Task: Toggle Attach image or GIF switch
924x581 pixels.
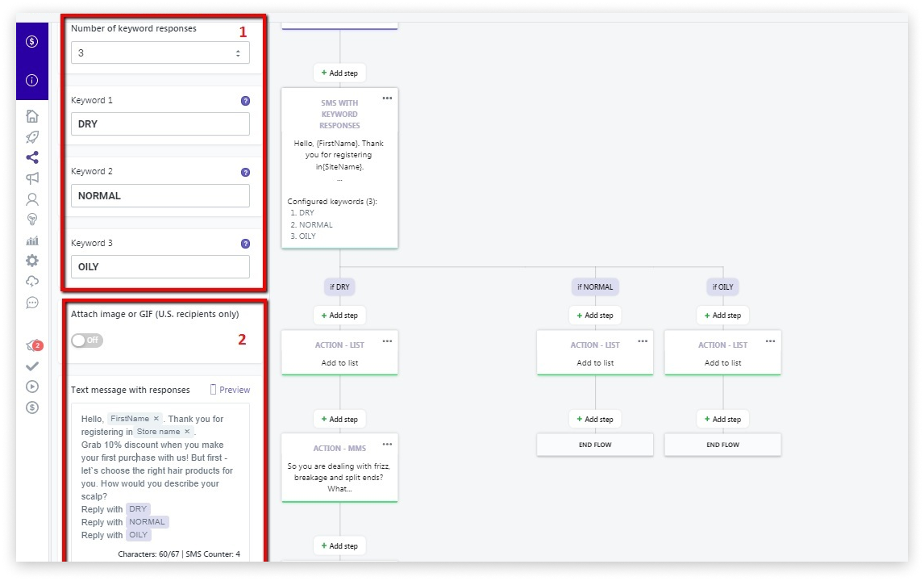Action: tap(86, 341)
